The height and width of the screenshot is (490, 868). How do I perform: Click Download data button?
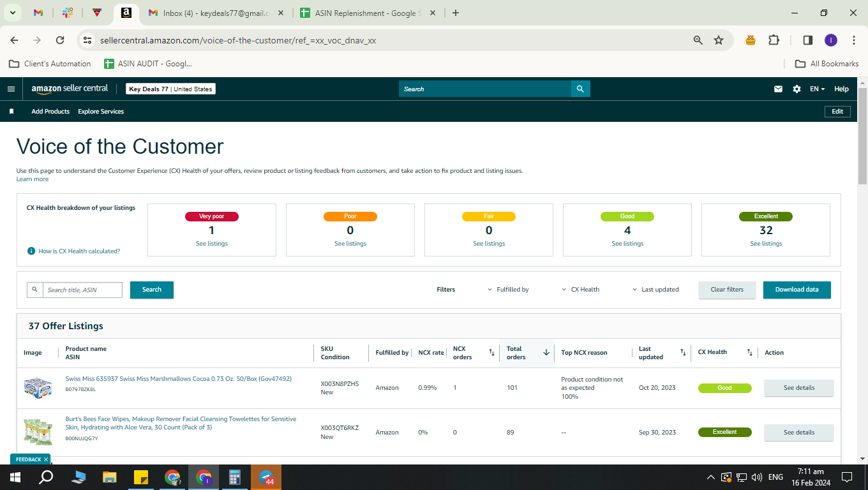click(797, 290)
